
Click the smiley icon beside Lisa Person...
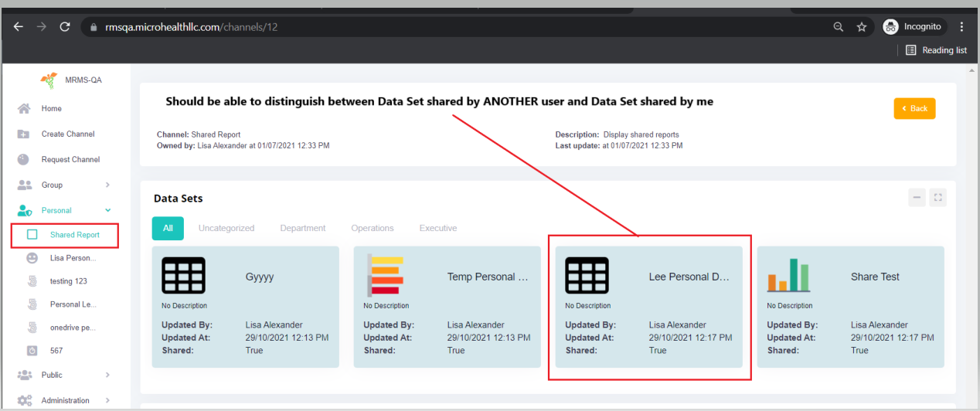pos(32,257)
